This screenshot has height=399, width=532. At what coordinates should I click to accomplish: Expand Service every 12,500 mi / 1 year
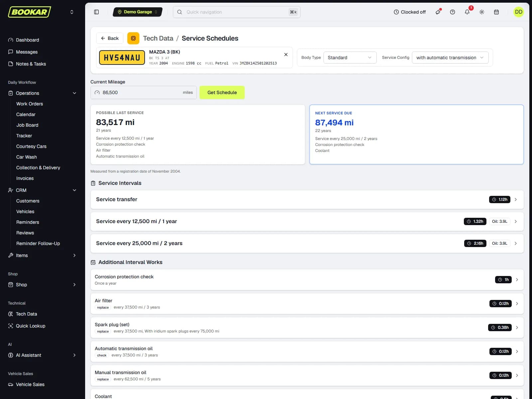(307, 221)
